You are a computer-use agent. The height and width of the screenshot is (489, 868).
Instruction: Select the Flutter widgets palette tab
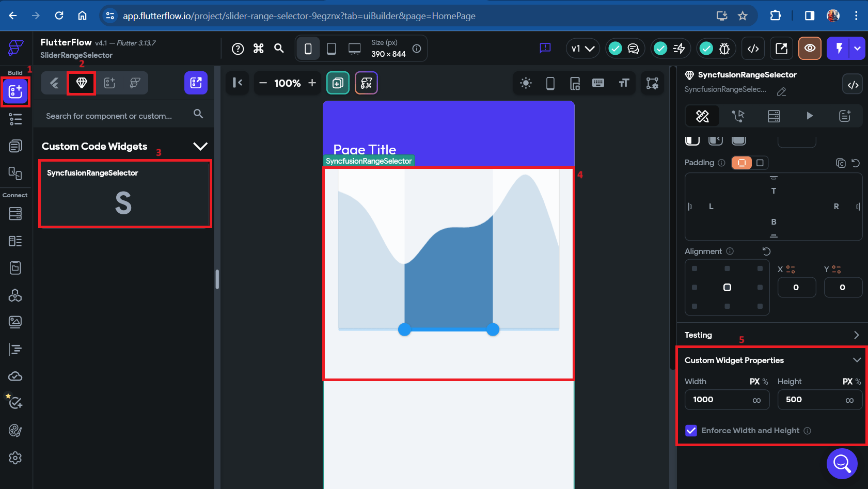54,83
